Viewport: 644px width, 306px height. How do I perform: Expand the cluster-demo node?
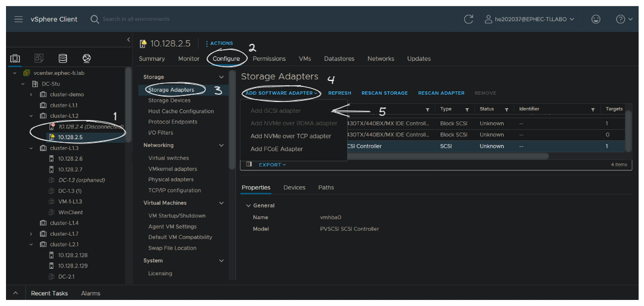pyautogui.click(x=31, y=94)
